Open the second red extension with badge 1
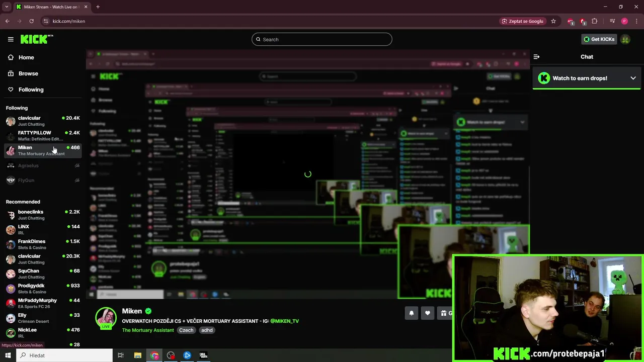The height and width of the screenshot is (362, 644). (583, 21)
